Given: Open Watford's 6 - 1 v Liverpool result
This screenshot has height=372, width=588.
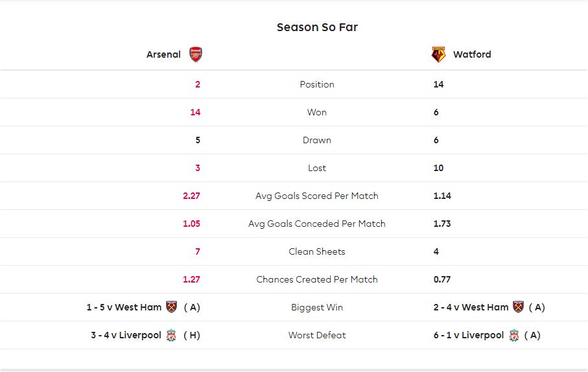Looking at the screenshot, I should click(x=468, y=335).
